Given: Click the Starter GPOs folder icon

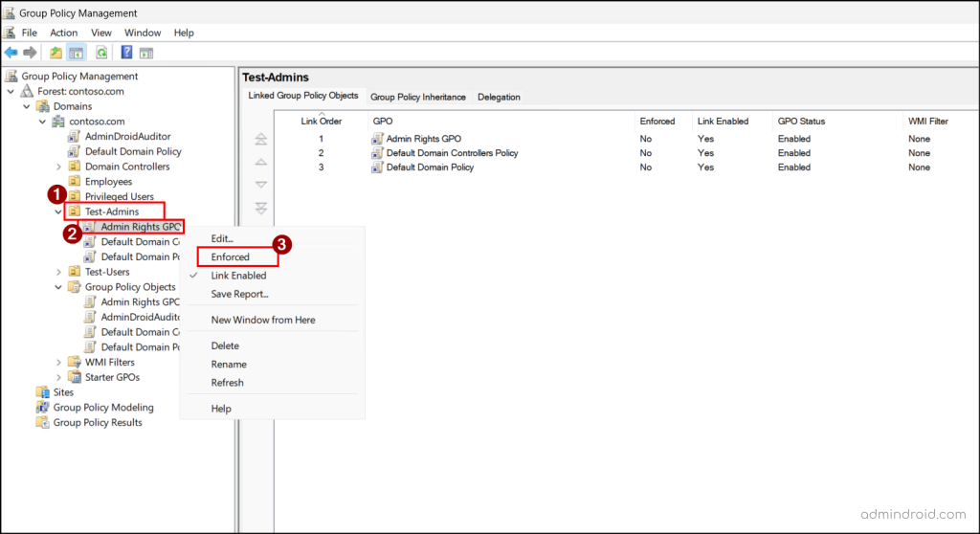Looking at the screenshot, I should 75,377.
